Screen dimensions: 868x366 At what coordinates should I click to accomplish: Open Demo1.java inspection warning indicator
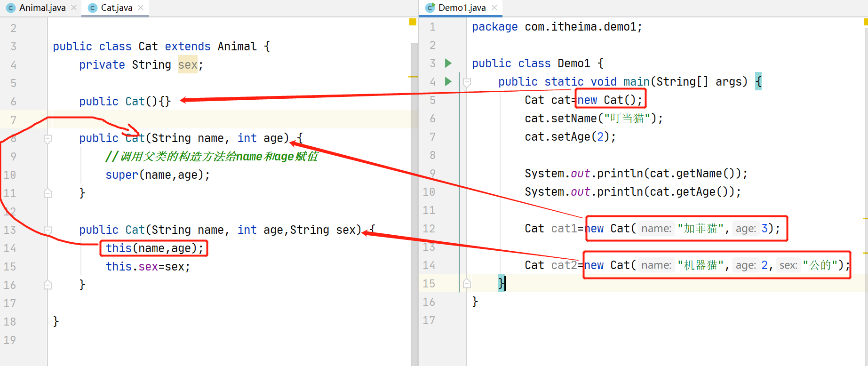pos(866,22)
